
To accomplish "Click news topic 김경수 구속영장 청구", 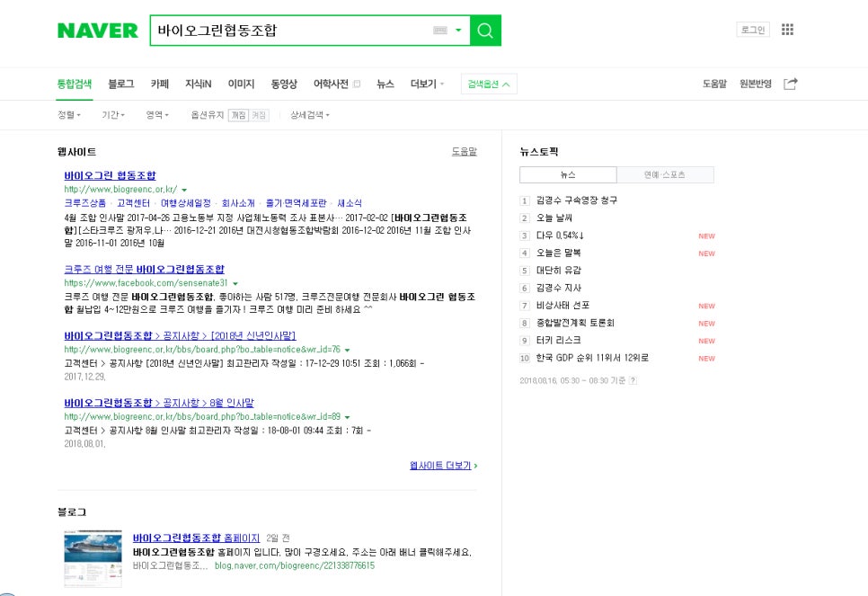I will [576, 200].
